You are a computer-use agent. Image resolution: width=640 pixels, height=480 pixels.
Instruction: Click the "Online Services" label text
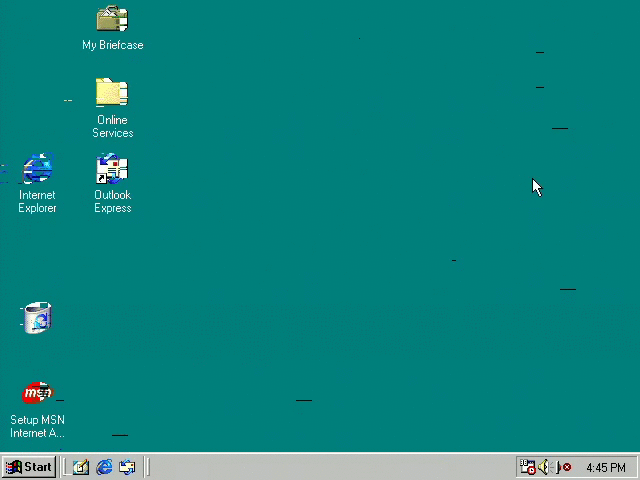tap(113, 127)
